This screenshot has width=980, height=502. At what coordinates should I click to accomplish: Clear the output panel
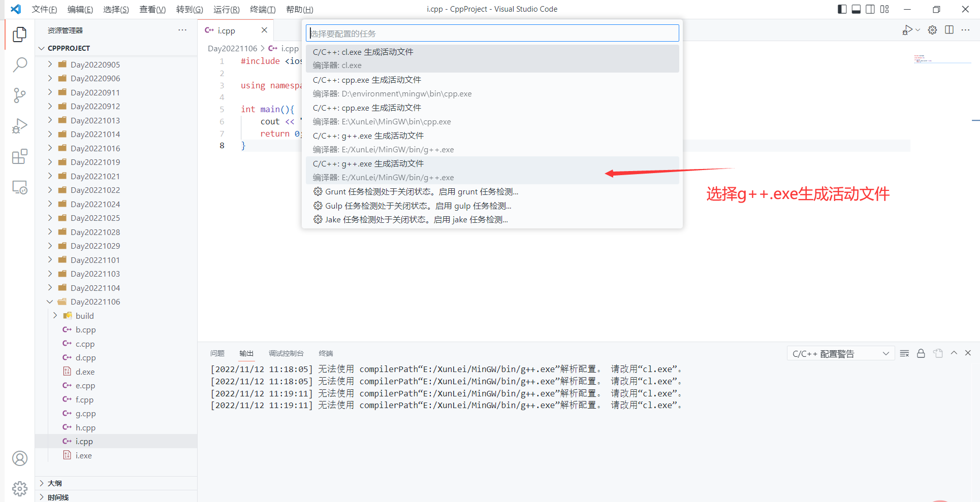click(x=904, y=353)
